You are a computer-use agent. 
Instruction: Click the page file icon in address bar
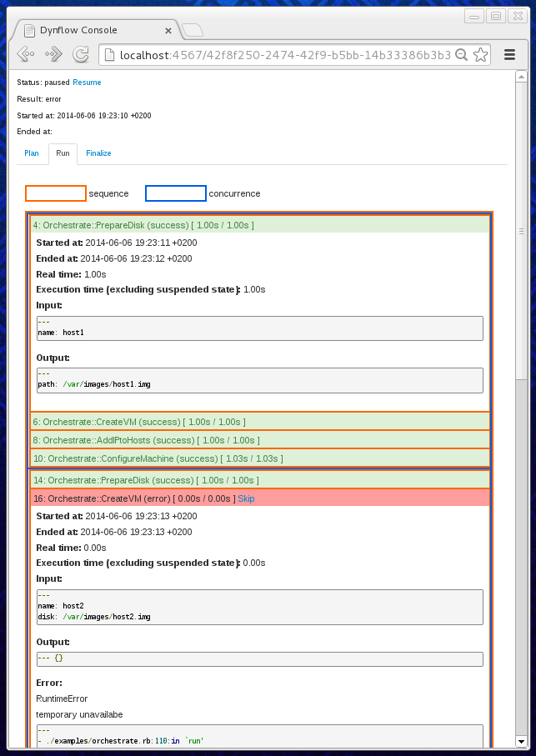click(109, 55)
